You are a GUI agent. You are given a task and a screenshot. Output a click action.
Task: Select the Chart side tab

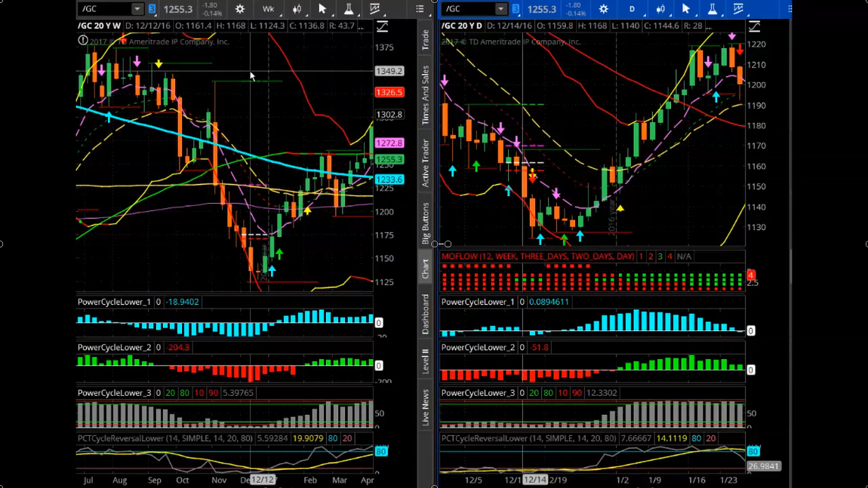click(425, 269)
